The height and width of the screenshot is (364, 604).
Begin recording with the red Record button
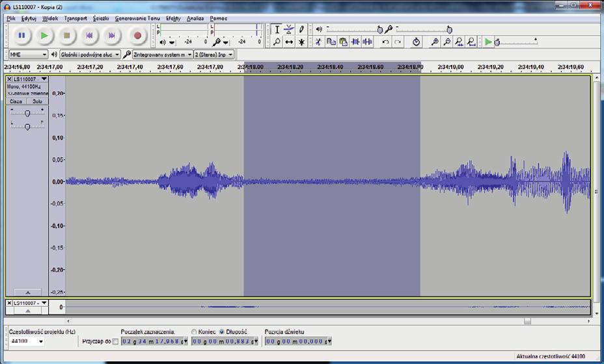click(x=137, y=35)
